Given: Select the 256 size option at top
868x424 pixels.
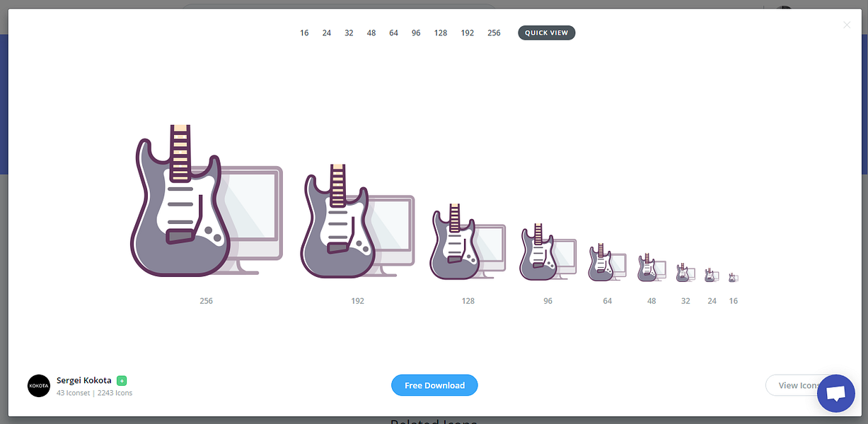Looking at the screenshot, I should [494, 33].
